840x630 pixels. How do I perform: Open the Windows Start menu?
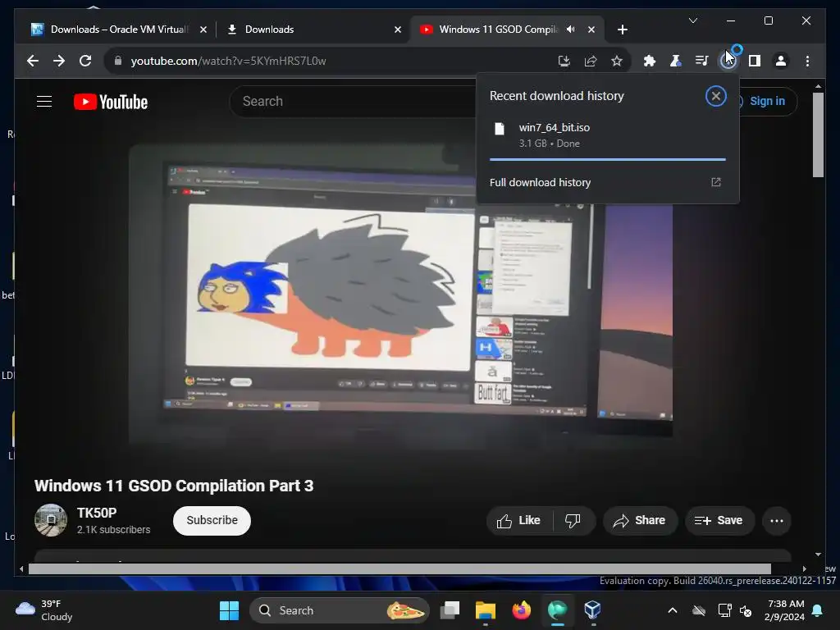(x=230, y=610)
